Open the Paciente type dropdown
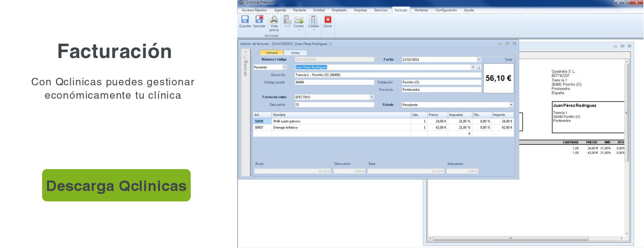The width and height of the screenshot is (644, 248). pos(284,67)
